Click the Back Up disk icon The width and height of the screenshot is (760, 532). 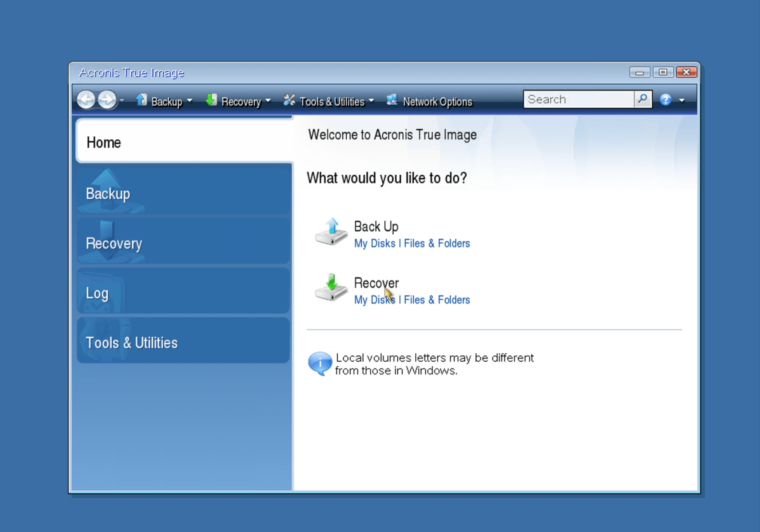point(331,232)
